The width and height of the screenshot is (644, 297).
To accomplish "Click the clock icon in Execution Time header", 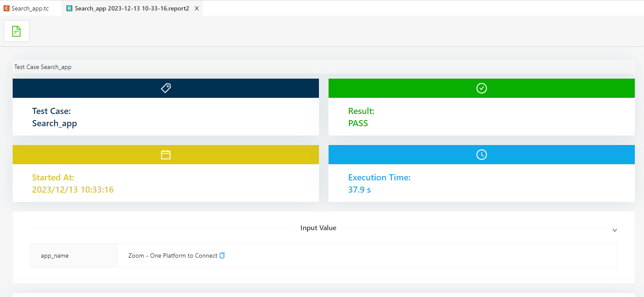I will coord(482,155).
